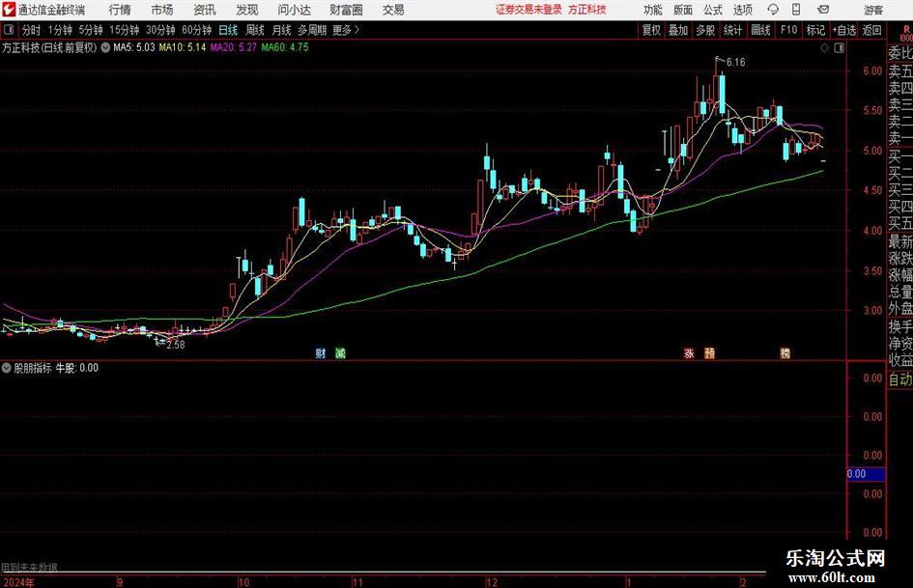Open the 问小达 menu
The height and width of the screenshot is (588, 913).
[294, 10]
